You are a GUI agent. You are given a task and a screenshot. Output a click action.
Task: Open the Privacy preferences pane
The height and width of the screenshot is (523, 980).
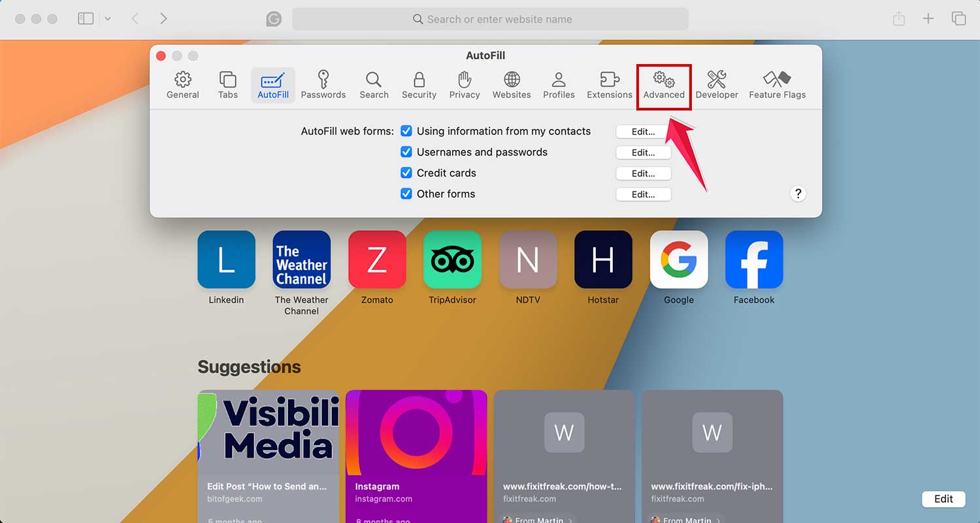(x=464, y=84)
